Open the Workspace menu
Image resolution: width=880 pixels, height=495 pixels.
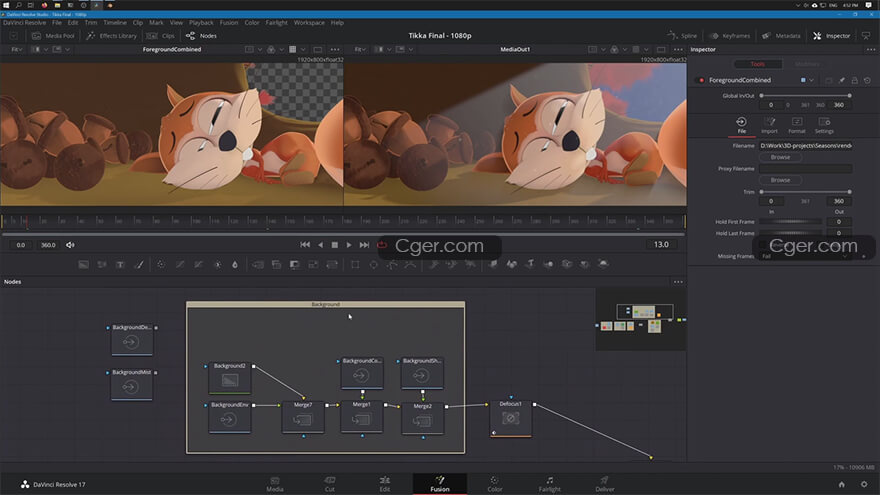[309, 22]
